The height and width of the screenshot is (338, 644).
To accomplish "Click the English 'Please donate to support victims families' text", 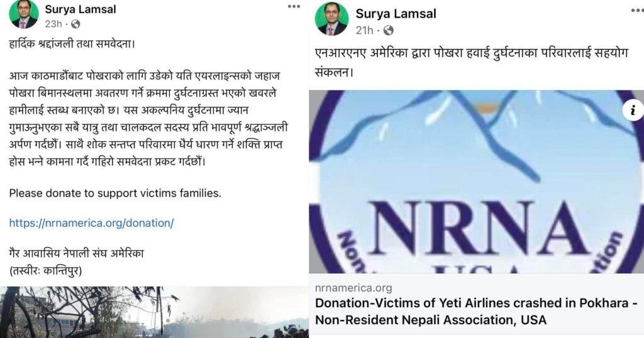I will pyautogui.click(x=115, y=194).
